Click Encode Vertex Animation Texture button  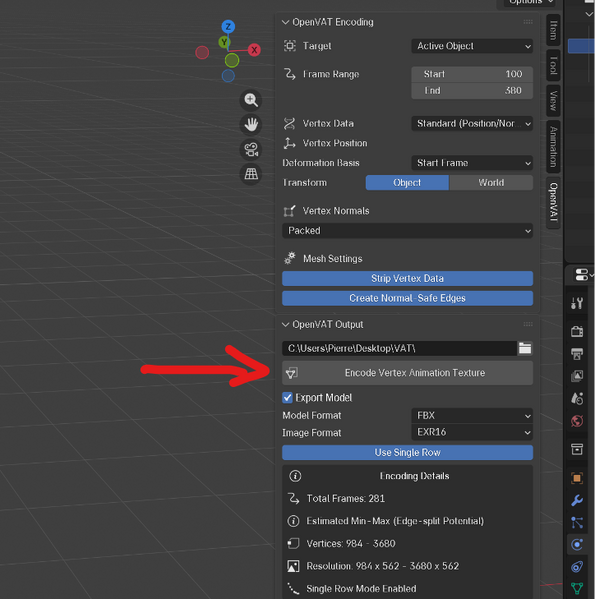point(407,373)
